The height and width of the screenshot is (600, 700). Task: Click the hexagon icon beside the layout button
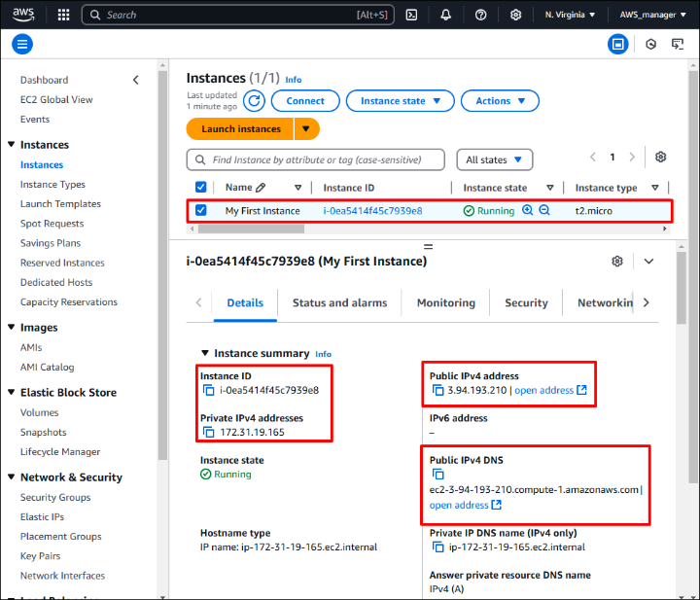650,44
